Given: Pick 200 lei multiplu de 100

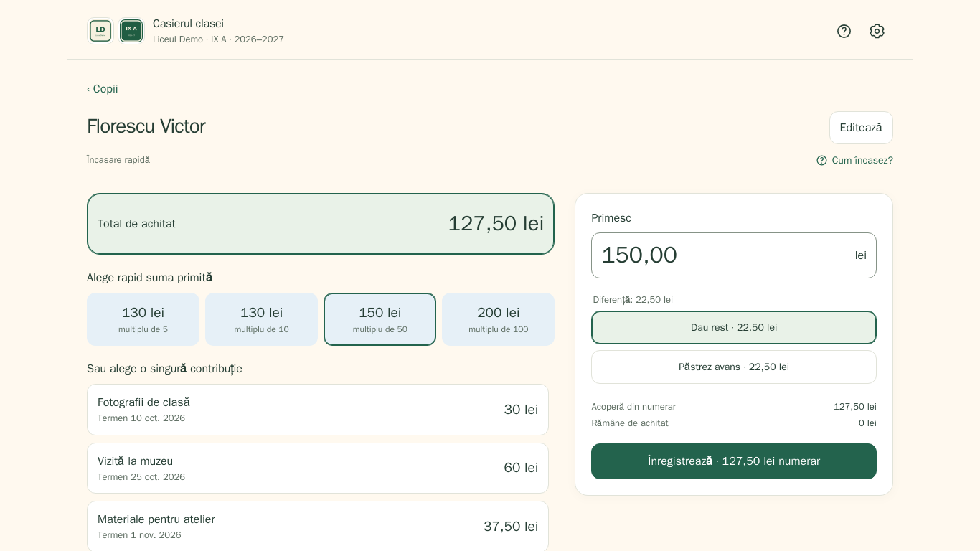Looking at the screenshot, I should pyautogui.click(x=499, y=319).
